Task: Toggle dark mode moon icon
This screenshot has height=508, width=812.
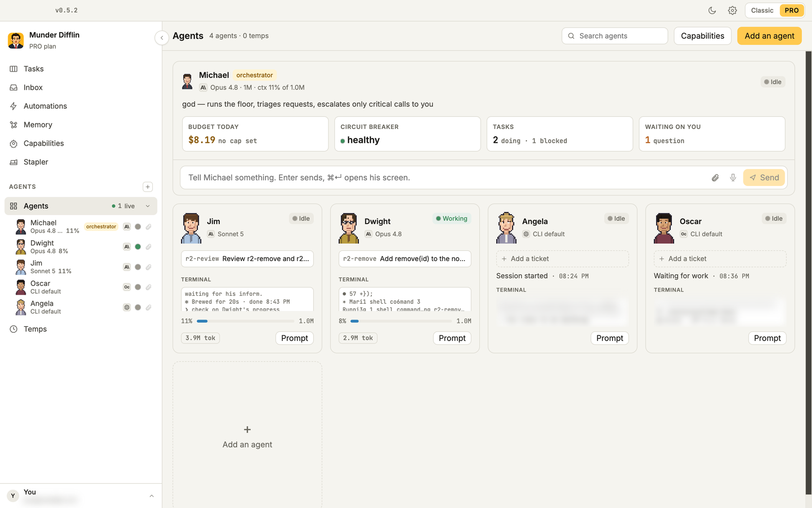Action: (712, 10)
